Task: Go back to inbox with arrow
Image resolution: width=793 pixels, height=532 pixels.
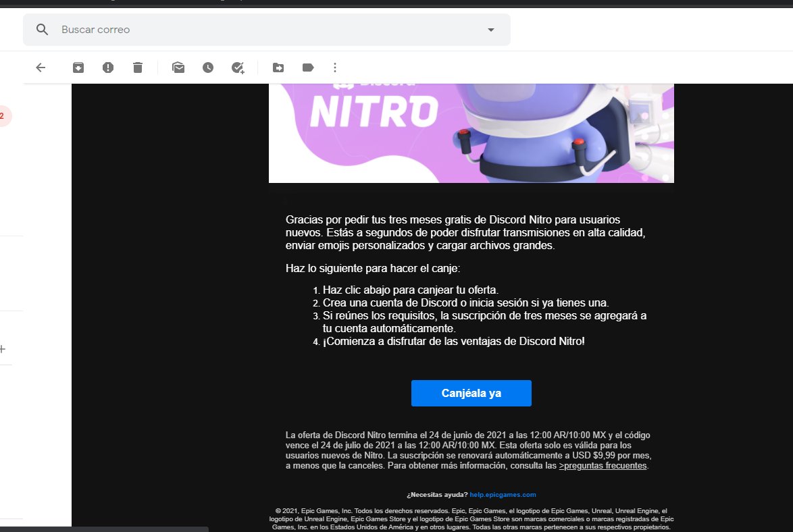Action: 41,68
